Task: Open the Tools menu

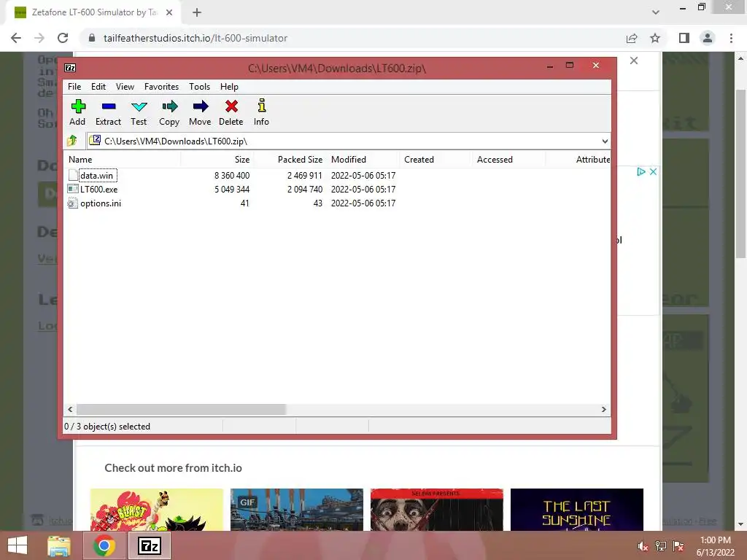Action: (x=200, y=87)
